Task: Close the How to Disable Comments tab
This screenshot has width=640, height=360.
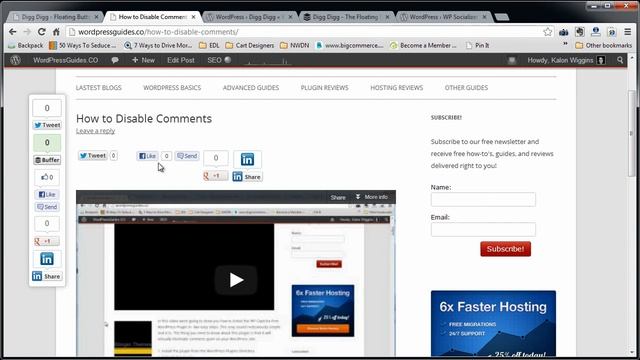Action: coord(193,17)
